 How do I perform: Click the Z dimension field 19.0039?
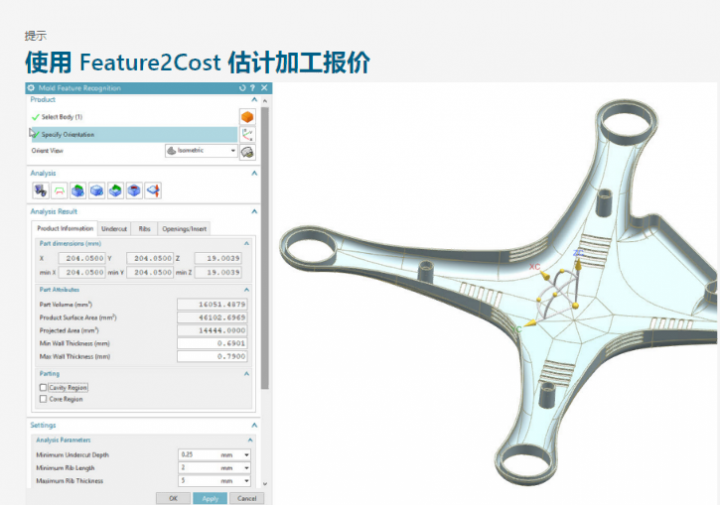point(218,258)
